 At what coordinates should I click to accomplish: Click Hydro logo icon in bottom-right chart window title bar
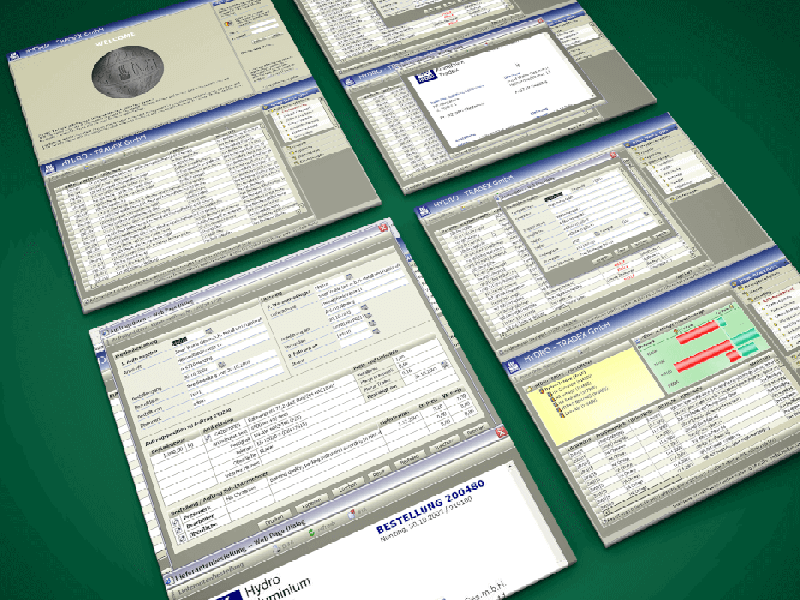(512, 366)
